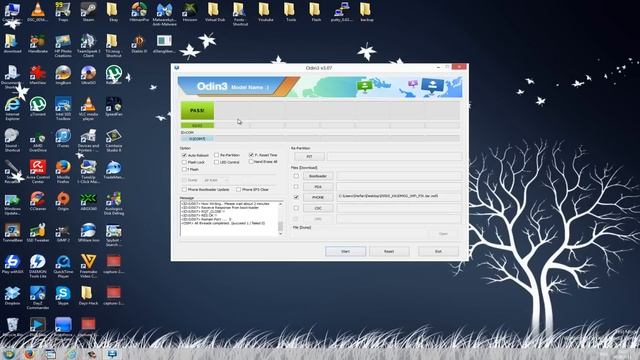Click the Exit button in Odin3
Image resolution: width=640 pixels, height=360 pixels.
(438, 251)
